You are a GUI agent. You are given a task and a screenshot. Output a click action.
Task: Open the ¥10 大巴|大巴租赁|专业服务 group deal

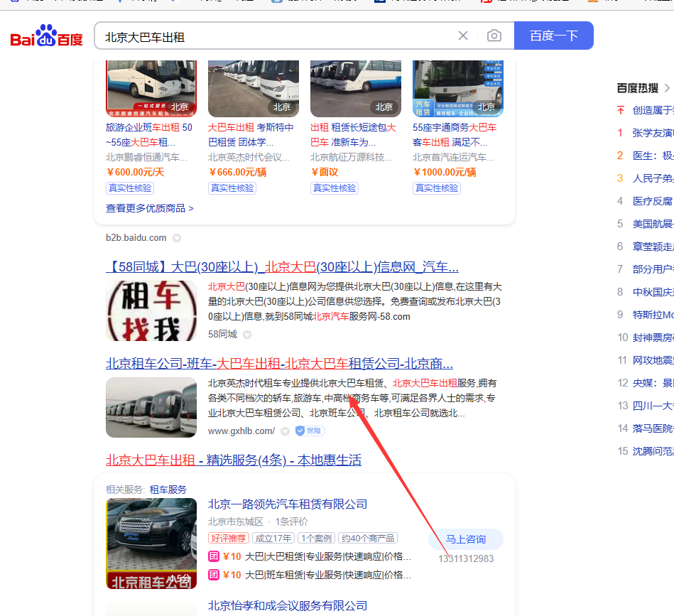click(310, 557)
